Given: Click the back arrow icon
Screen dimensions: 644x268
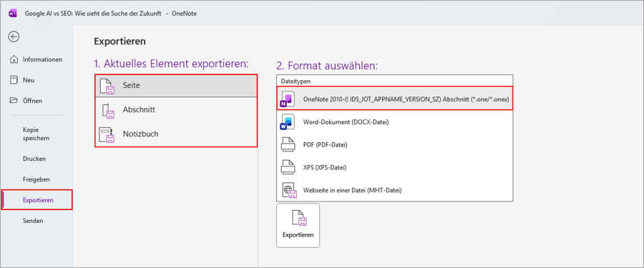Looking at the screenshot, I should [x=14, y=37].
